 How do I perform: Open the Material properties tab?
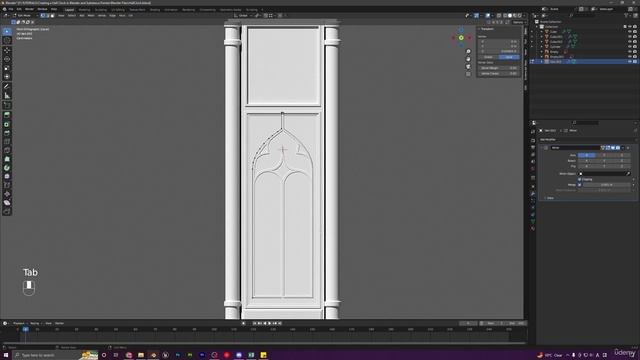point(533,229)
